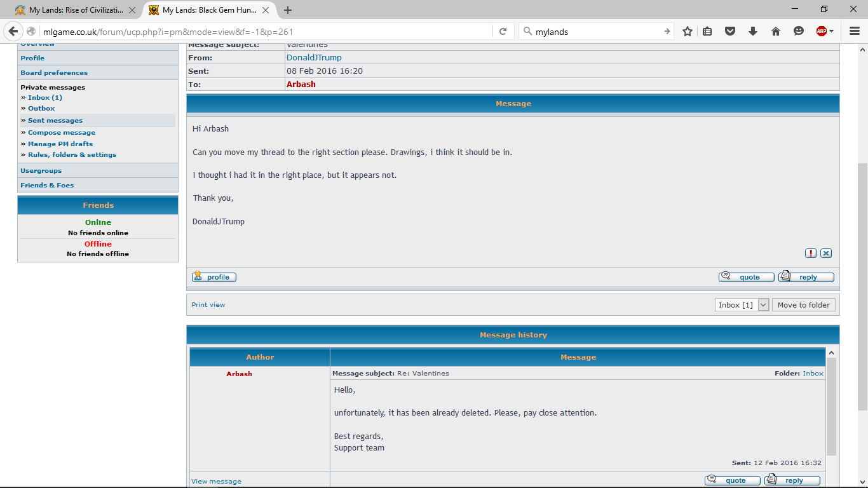Open the Firefox hamburger menu

854,31
